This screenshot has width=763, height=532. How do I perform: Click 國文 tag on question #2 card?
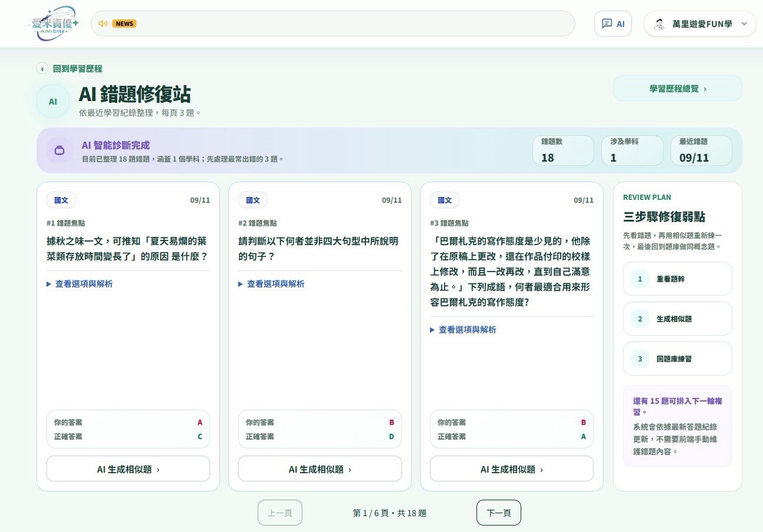[253, 200]
